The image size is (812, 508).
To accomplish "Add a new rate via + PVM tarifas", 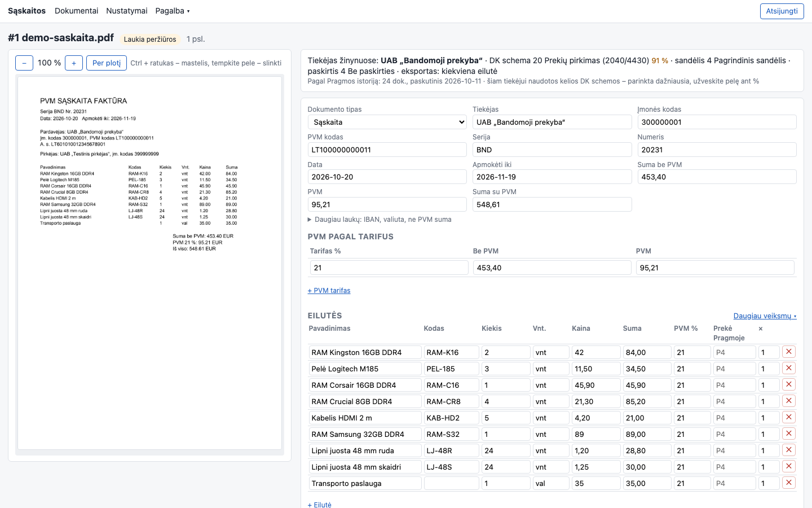I will click(329, 291).
